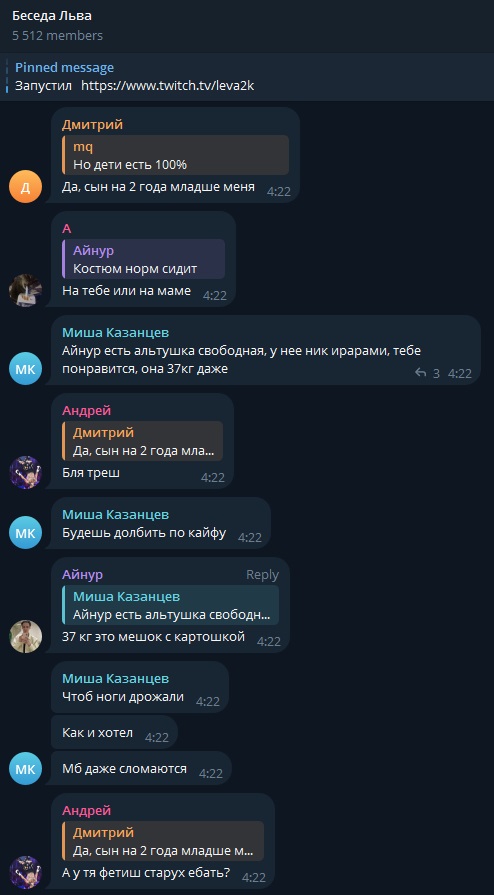Open Андрей's avatar next to "Бля треш"

click(x=26, y=473)
